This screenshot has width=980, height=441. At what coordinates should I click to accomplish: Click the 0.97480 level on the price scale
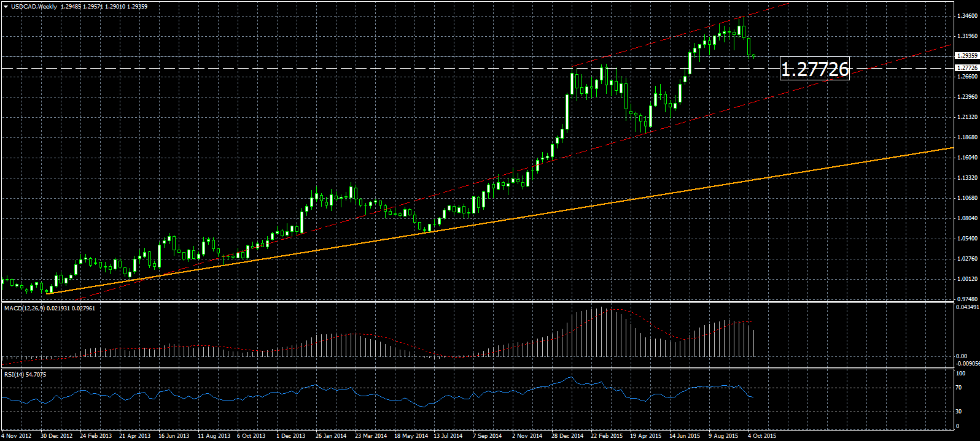coord(966,299)
